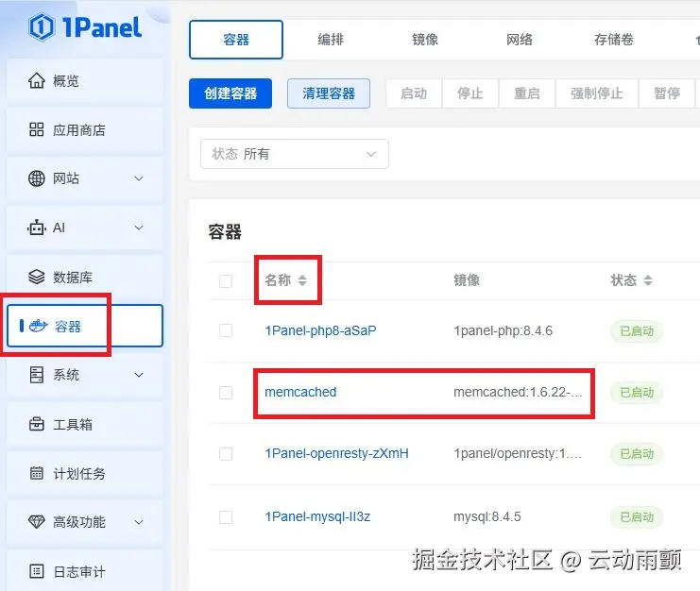Screen dimensions: 700x591
Task: Expand the 网站 menu chevron
Action: point(139,178)
